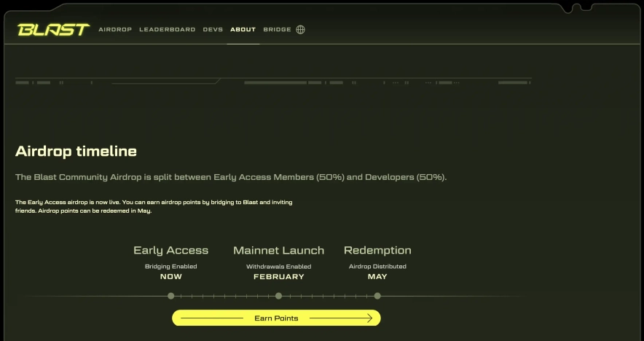644x341 pixels.
Task: Click the MAY label under Airdrop Distributed
Action: [x=377, y=277]
